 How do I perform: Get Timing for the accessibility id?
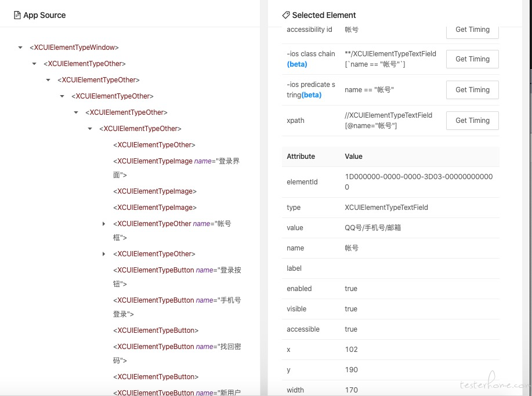[472, 31]
